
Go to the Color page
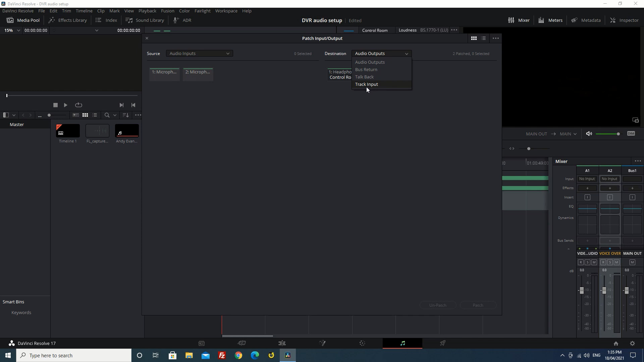(362, 343)
